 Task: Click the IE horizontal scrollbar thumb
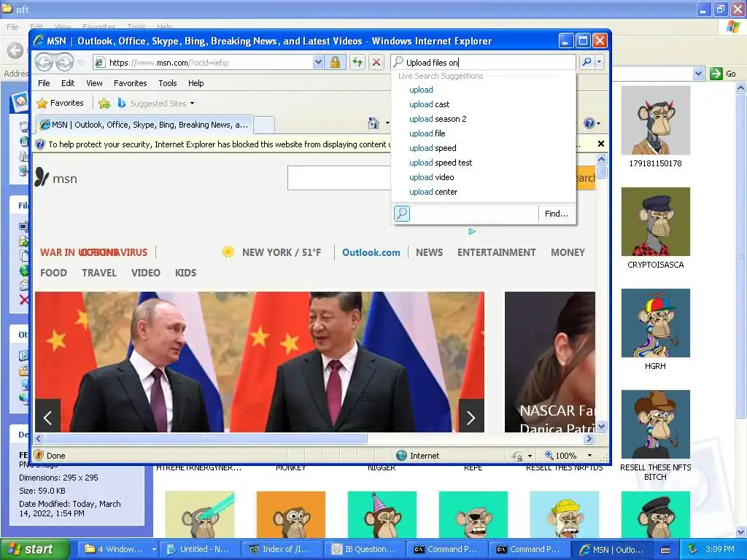pos(206,438)
